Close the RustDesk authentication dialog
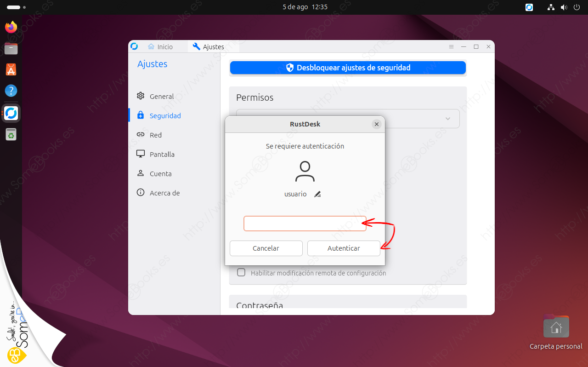 click(x=377, y=124)
